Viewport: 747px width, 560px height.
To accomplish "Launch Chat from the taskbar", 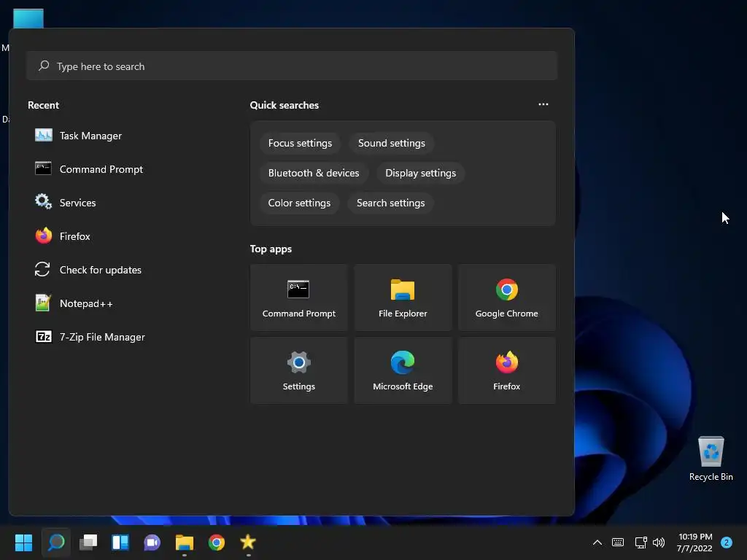I will 152,542.
